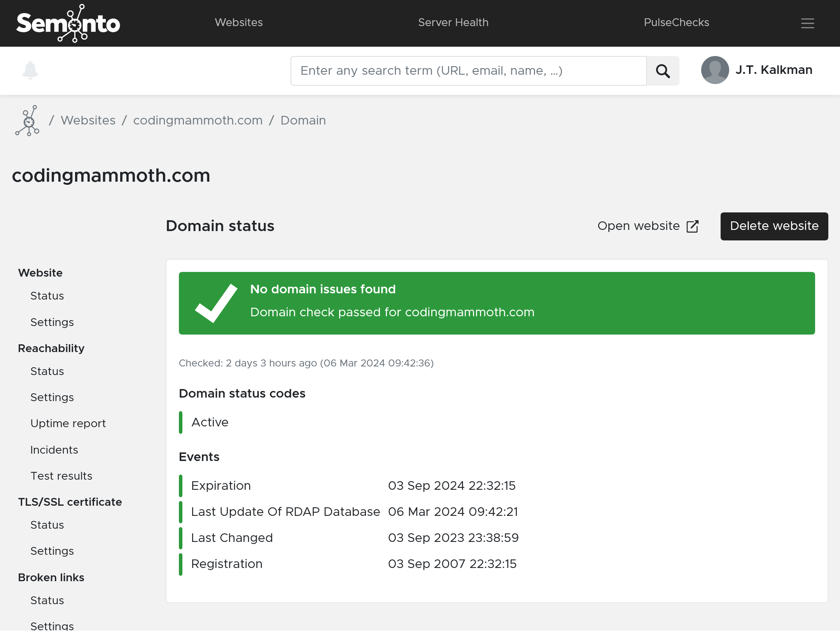This screenshot has height=631, width=840.
Task: Open Test results in sidebar
Action: click(x=61, y=476)
